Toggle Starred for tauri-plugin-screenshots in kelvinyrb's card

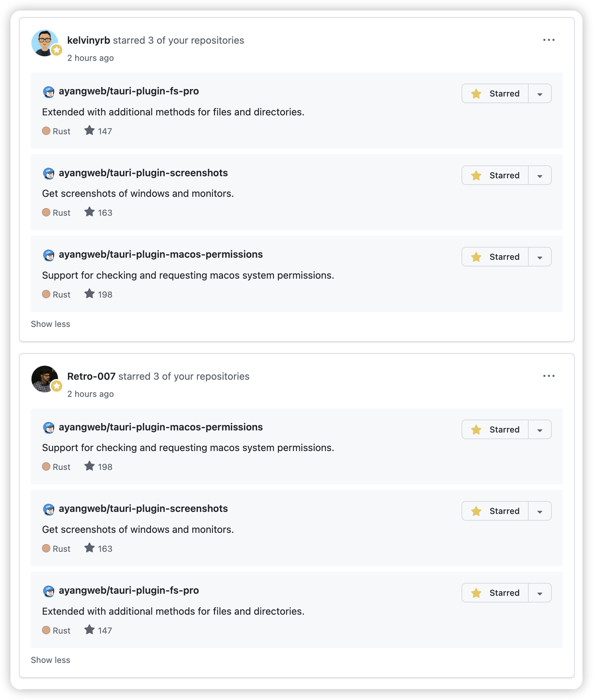click(x=495, y=175)
